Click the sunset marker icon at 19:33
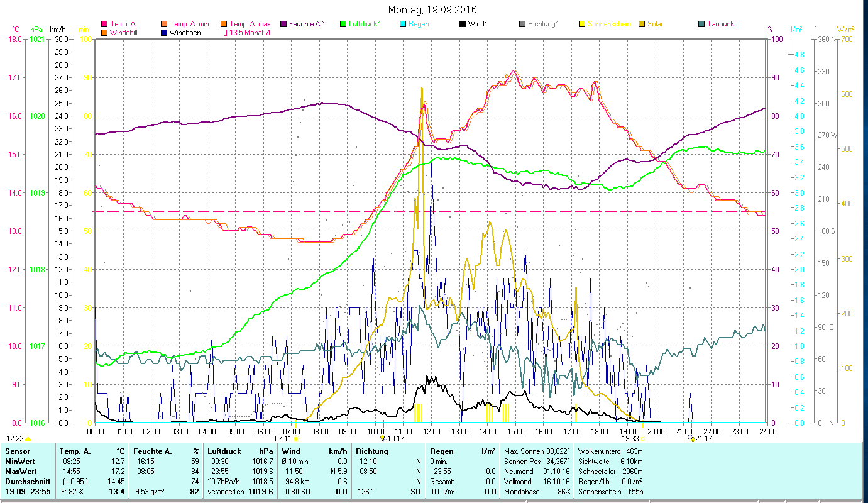868x503 pixels. pos(642,439)
